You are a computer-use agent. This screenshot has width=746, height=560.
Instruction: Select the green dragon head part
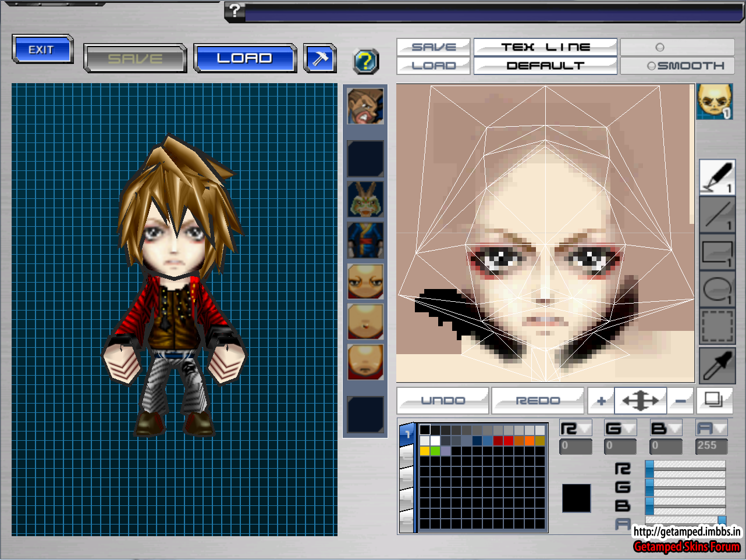pyautogui.click(x=365, y=199)
